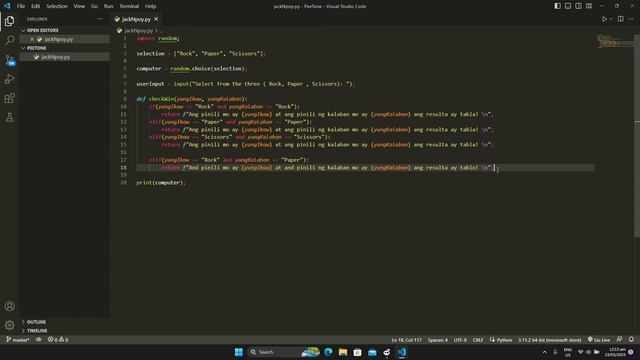Split the editor to the right

(620, 19)
